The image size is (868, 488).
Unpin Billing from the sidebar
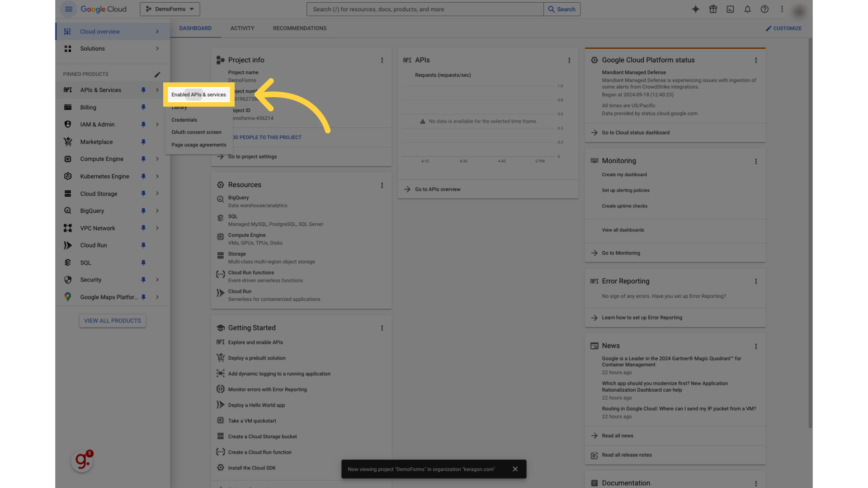(143, 107)
